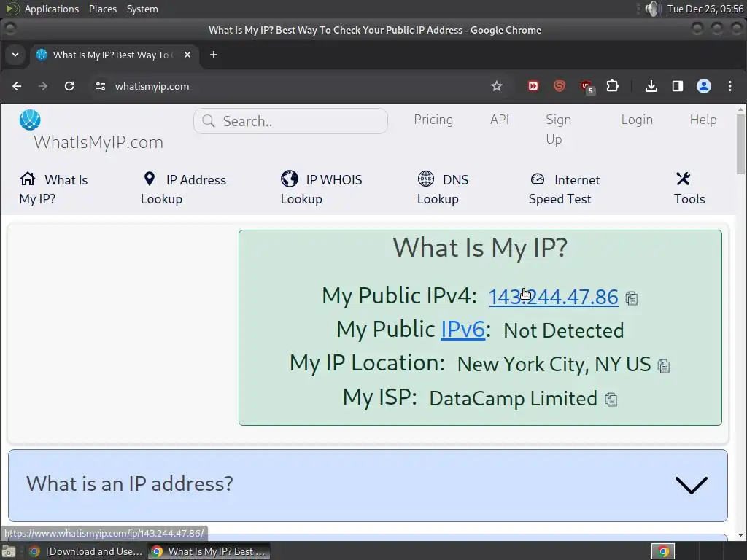Open the DNS Lookup page
The width and height of the screenshot is (747, 560).
(x=443, y=189)
